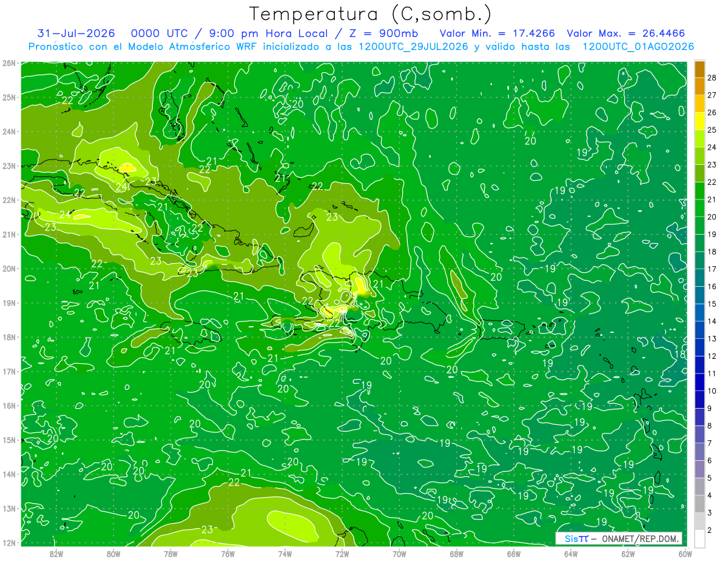
Task: Click the '72W' longitude axis label
Action: tap(342, 554)
